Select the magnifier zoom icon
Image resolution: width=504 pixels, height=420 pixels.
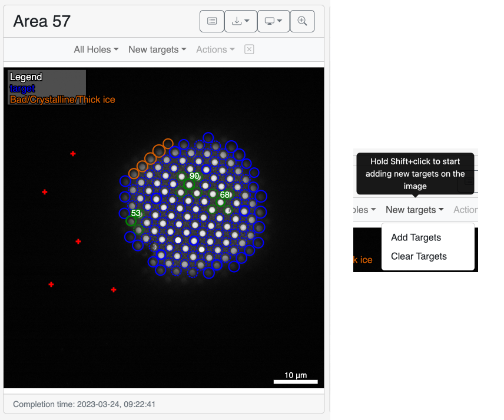click(302, 21)
